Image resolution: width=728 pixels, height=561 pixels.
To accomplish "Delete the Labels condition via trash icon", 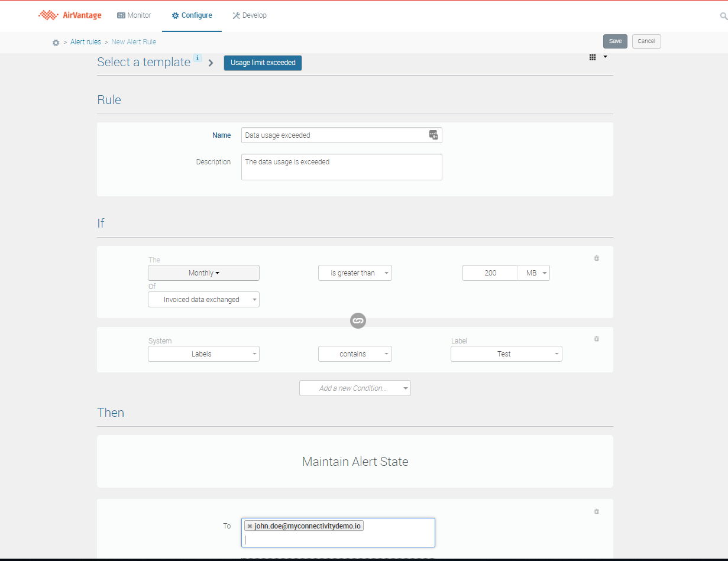I will click(x=596, y=339).
